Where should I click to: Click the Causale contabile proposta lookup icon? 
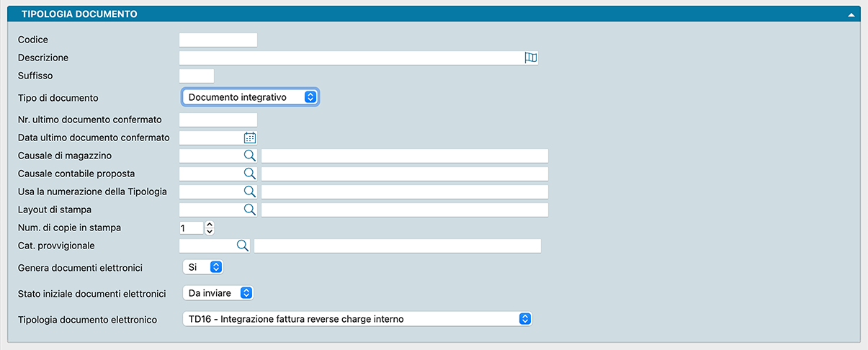click(249, 174)
